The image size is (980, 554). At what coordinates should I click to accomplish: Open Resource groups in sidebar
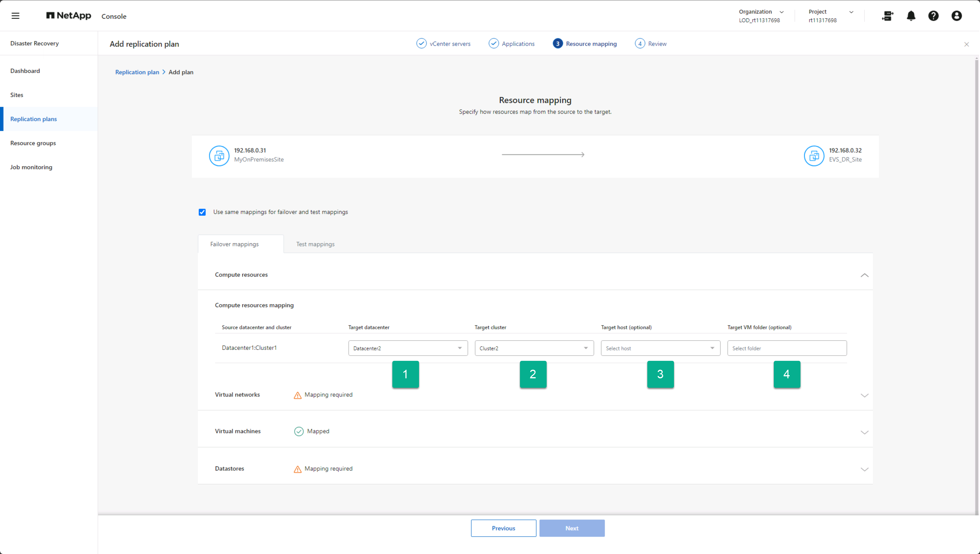point(33,143)
